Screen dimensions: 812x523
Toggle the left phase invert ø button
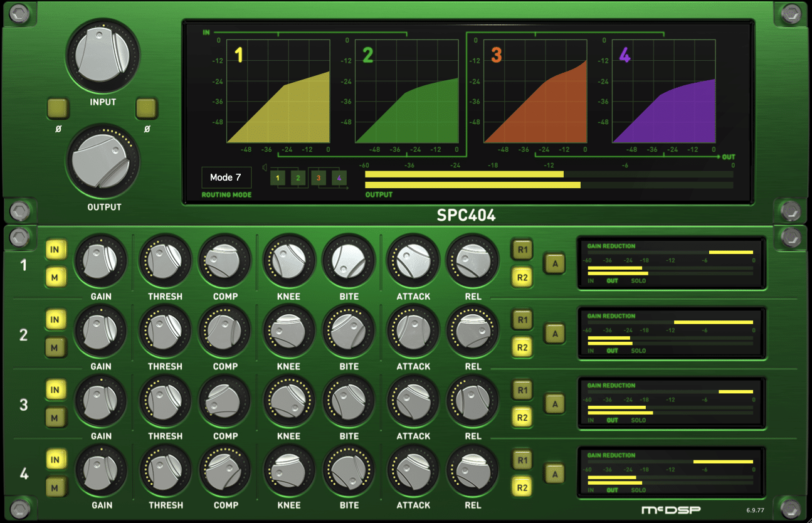[x=58, y=108]
